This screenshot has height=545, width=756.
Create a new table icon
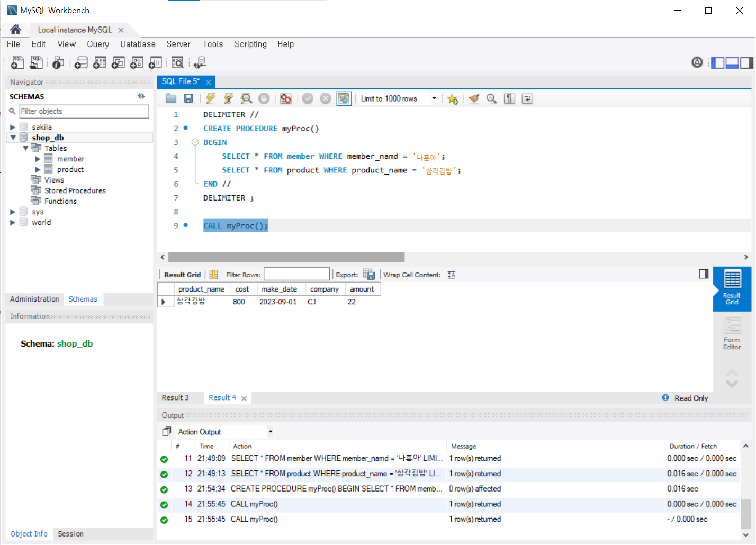(100, 63)
